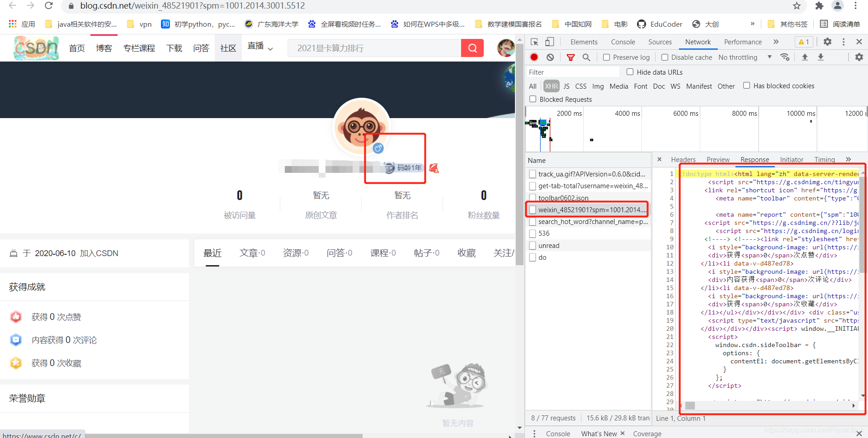Open DevTools drawer three-dot menu

point(534,433)
